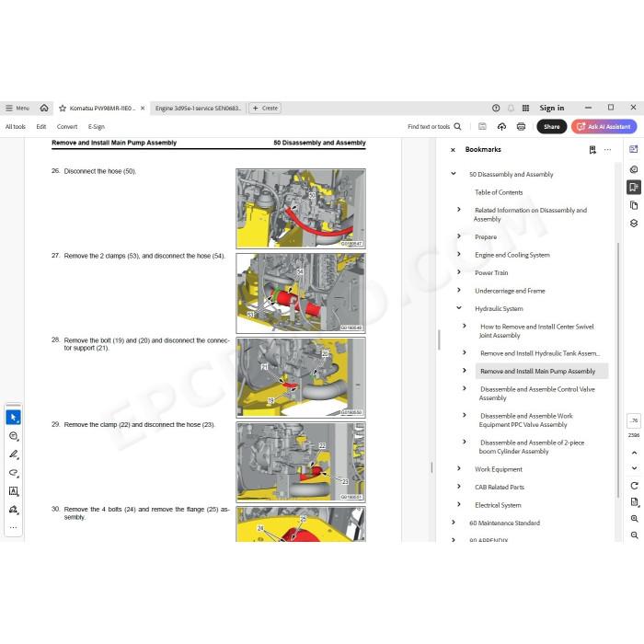Screen dimensions: 644x644
Task: Open Ask AI Assistant
Action: point(604,127)
